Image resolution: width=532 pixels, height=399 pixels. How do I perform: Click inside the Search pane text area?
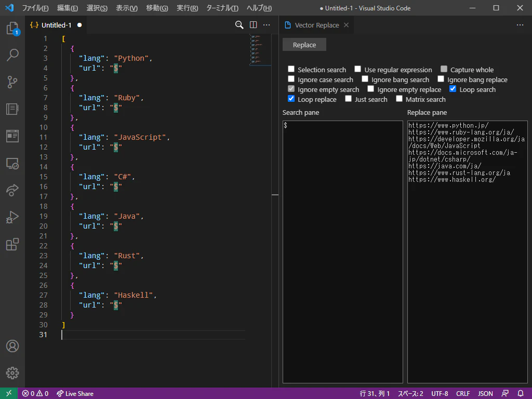[343, 252]
